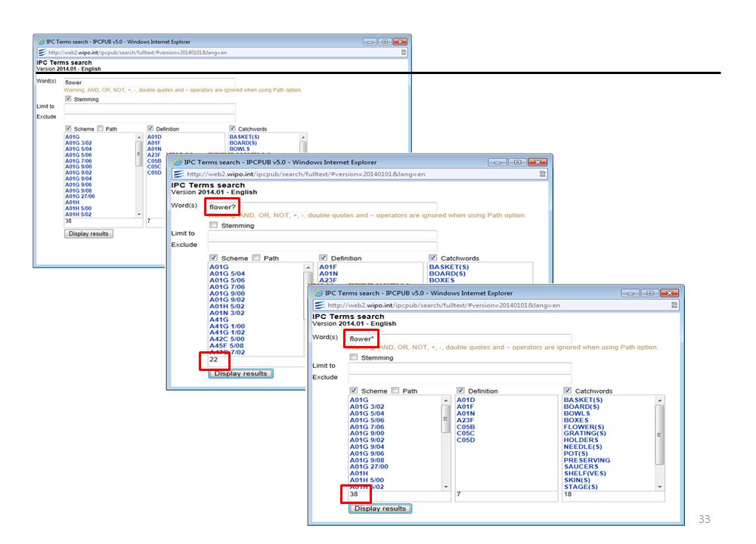The height and width of the screenshot is (544, 756).
Task: Click scheme entry A45F 5/08 in the flower? window
Action: click(x=227, y=345)
